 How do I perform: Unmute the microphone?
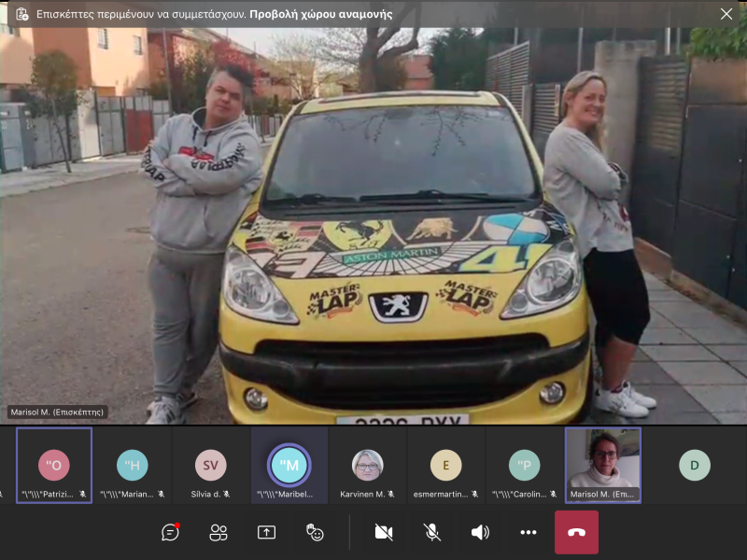coord(431,532)
